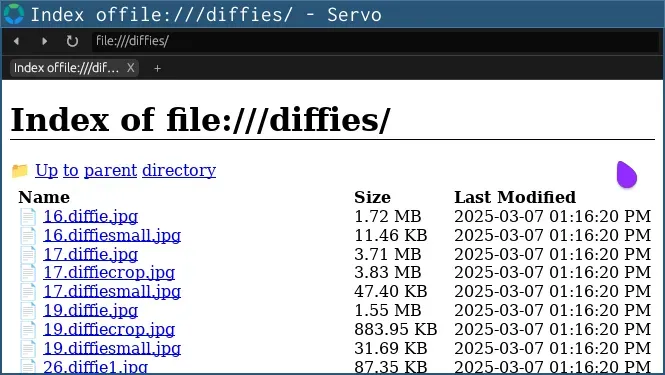Open the 16.diffiesmall.jpg file link

(x=112, y=235)
